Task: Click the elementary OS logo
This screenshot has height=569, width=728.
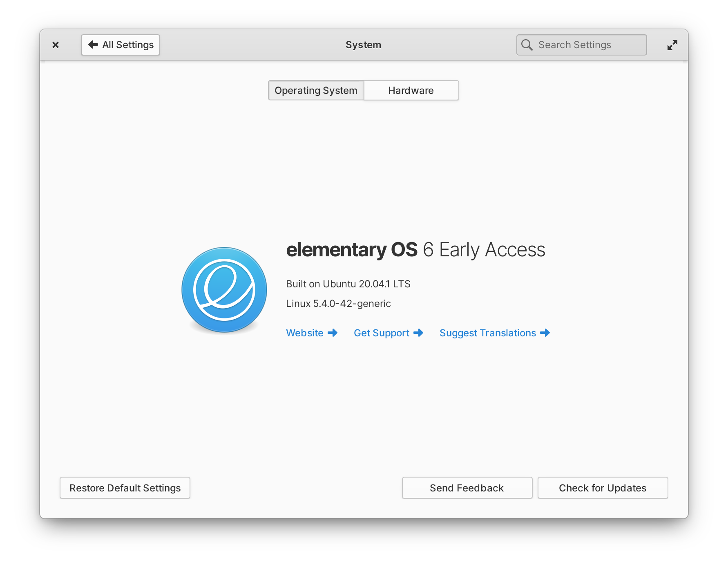Action: pyautogui.click(x=224, y=290)
